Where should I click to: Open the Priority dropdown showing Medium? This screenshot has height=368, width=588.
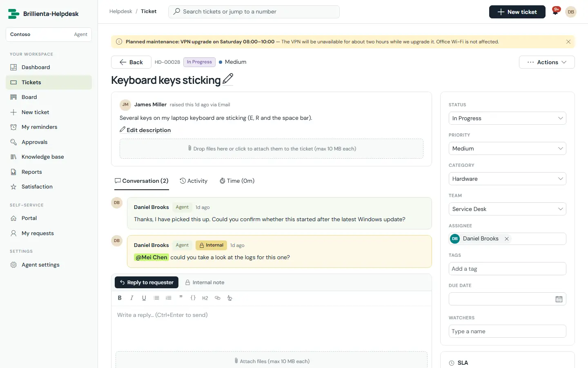[x=507, y=148]
